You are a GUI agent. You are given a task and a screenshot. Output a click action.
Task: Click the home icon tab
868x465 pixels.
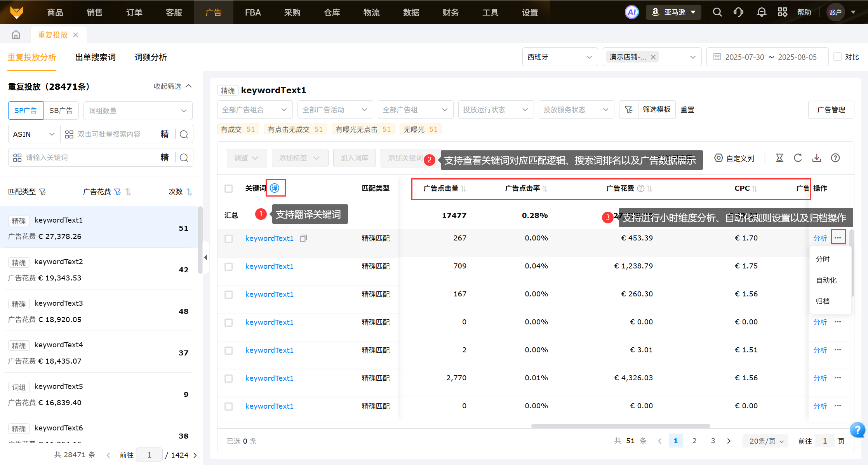click(x=16, y=35)
